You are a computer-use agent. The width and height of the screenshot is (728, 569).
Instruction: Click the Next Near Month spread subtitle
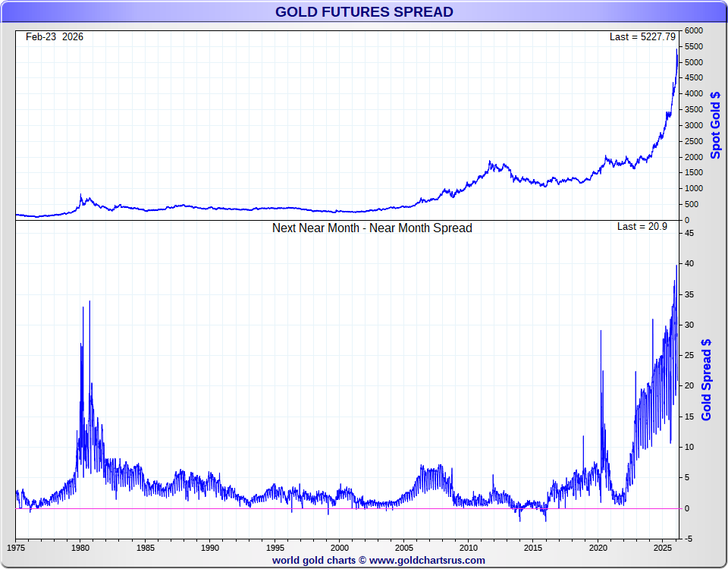[x=372, y=228]
